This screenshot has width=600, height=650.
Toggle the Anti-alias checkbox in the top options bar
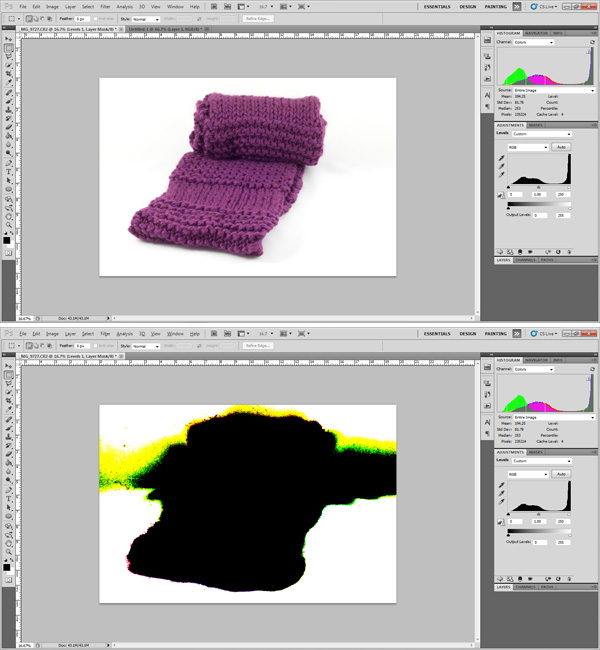[104, 19]
